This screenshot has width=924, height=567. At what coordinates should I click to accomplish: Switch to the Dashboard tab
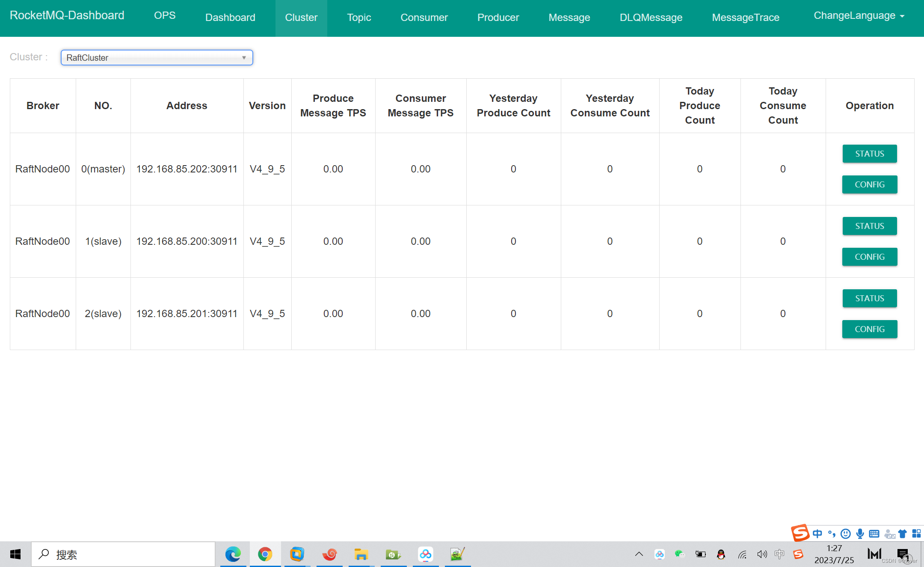(230, 18)
